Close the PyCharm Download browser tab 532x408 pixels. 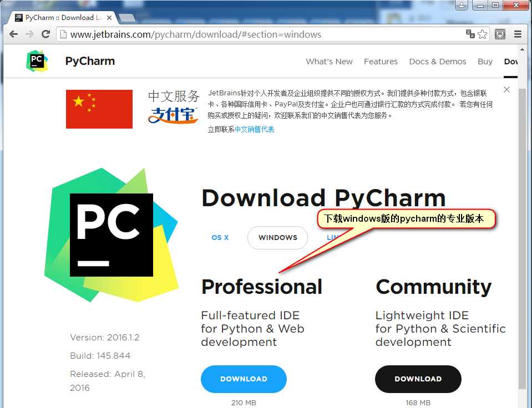coord(109,18)
